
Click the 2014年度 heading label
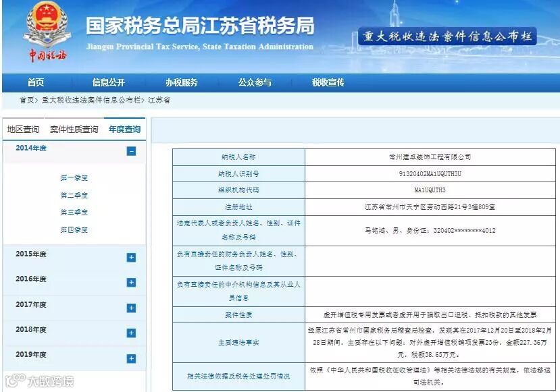tap(31, 148)
